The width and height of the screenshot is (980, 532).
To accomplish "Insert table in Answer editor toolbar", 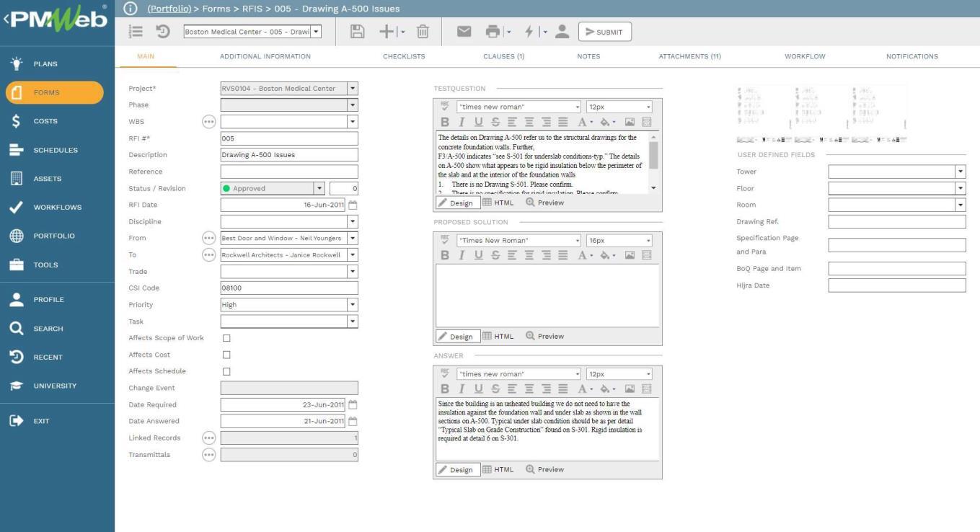I will [646, 389].
